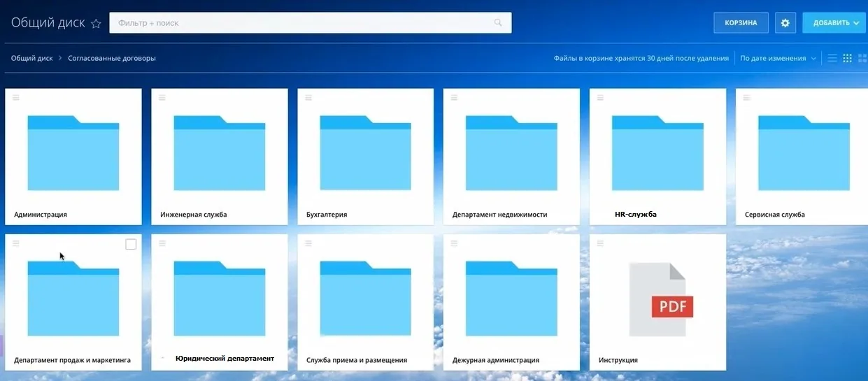Switch to large tile view icon
This screenshot has height=381, width=868.
[862, 58]
